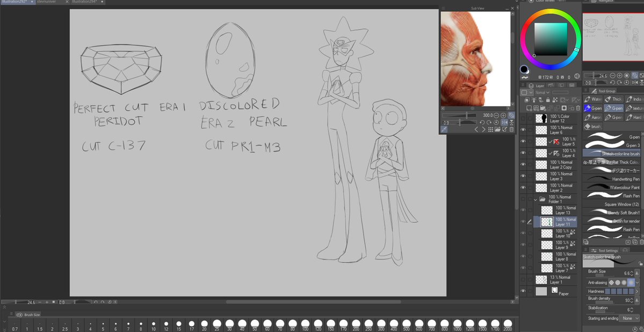This screenshot has height=332, width=644.
Task: Open the Layer palette tab
Action: (537, 86)
